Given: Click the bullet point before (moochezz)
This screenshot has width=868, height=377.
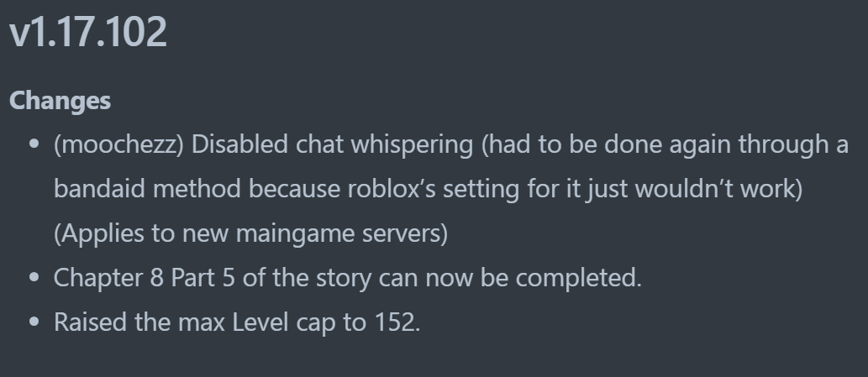Looking at the screenshot, I should click(x=34, y=144).
